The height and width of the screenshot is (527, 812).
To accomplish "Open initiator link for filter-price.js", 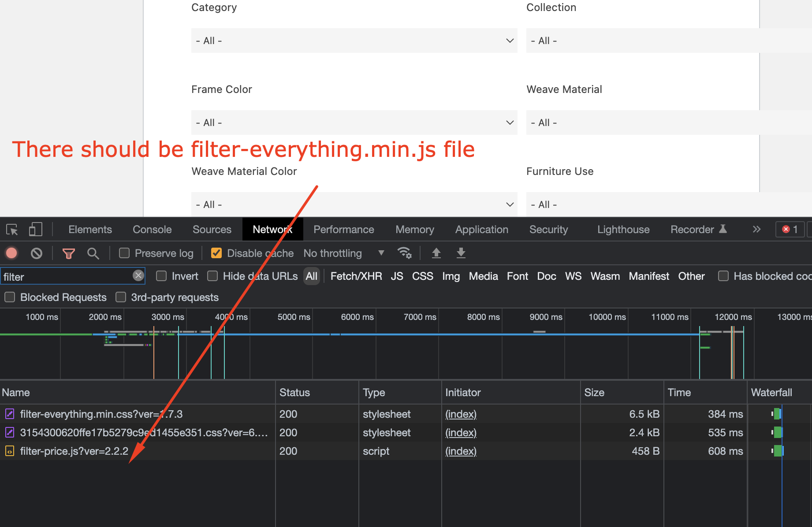I will coord(461,451).
